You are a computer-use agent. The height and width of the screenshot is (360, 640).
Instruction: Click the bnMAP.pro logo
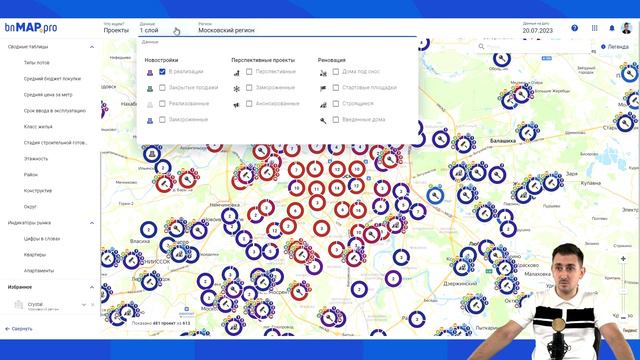click(x=31, y=28)
